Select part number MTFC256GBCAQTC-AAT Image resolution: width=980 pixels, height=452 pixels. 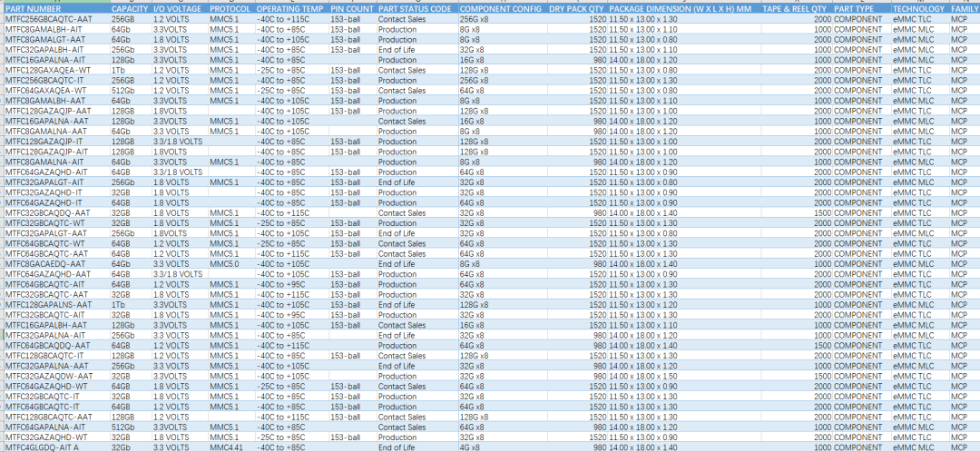[56, 19]
